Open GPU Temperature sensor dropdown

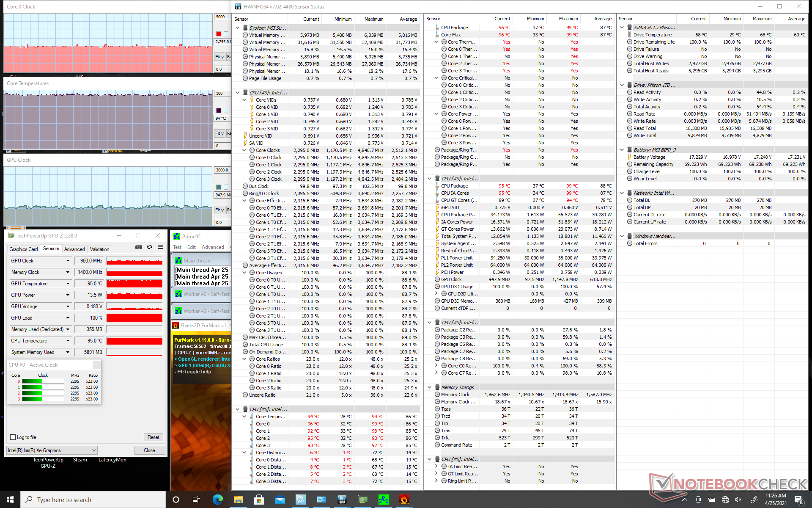pyautogui.click(x=68, y=284)
